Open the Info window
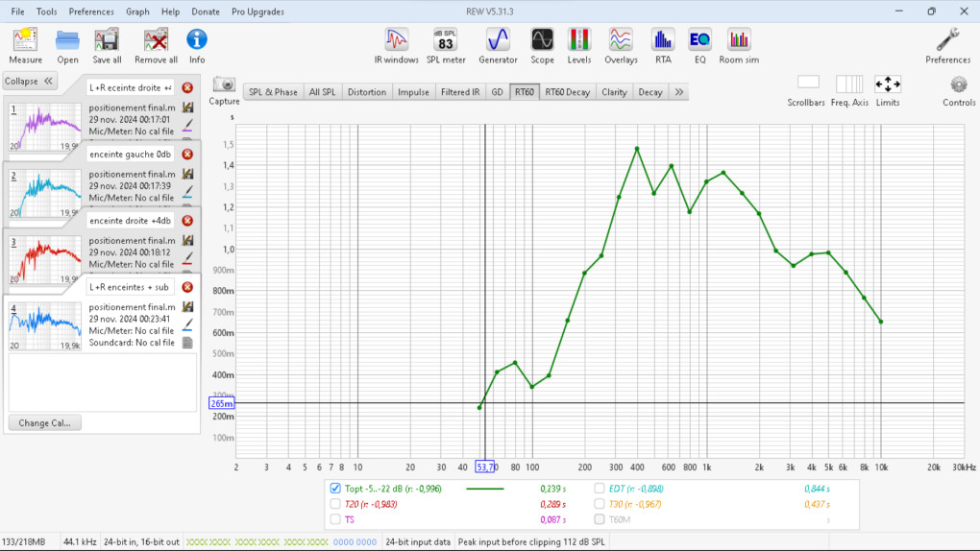Image resolution: width=980 pixels, height=551 pixels. click(197, 46)
